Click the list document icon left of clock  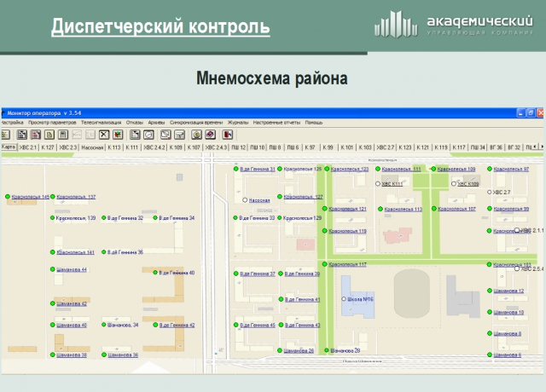135,135
